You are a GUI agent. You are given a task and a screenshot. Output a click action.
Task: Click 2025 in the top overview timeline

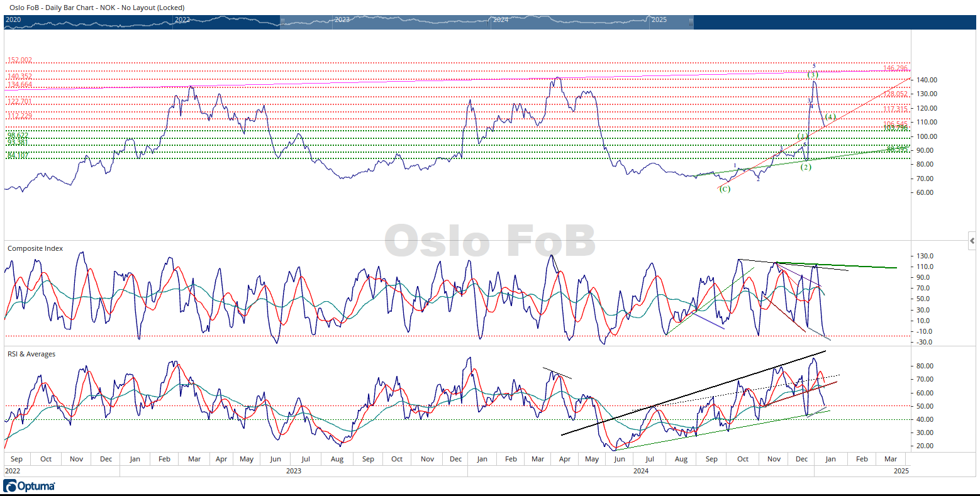[x=659, y=19]
